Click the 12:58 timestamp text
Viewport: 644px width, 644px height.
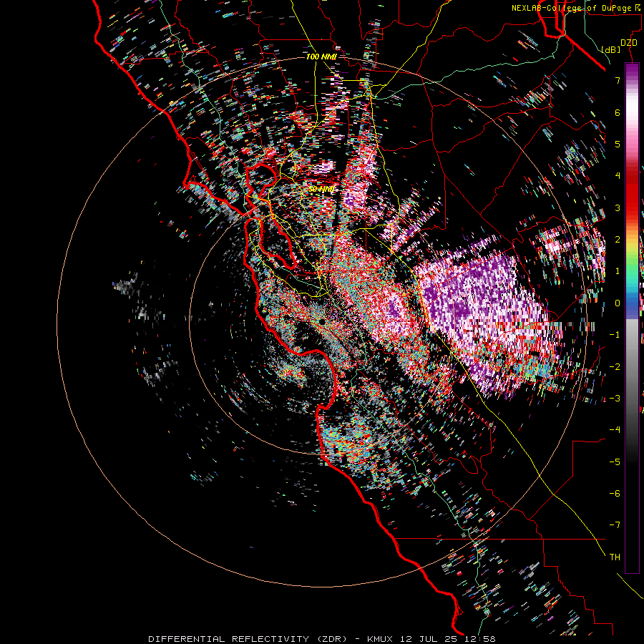click(x=480, y=639)
